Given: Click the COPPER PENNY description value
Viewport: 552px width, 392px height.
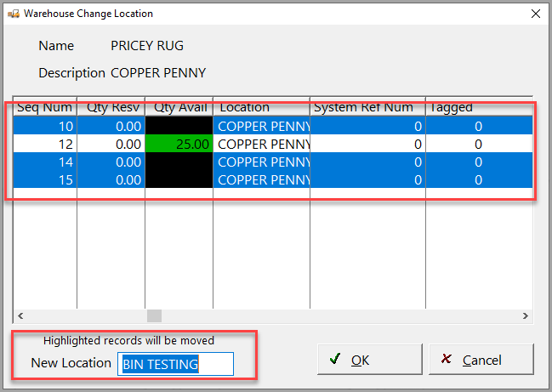Looking at the screenshot, I should [x=158, y=73].
